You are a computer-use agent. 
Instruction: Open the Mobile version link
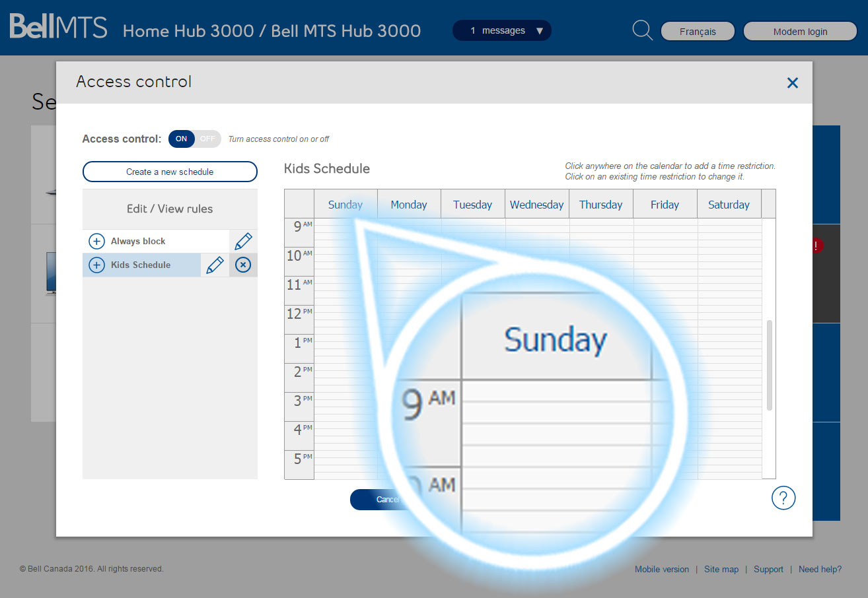tap(662, 570)
